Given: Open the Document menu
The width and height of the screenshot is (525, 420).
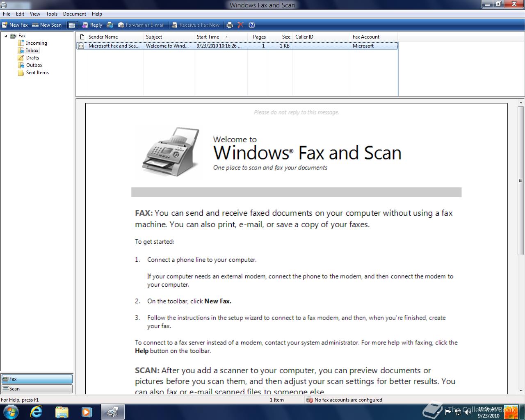Looking at the screenshot, I should tap(75, 14).
